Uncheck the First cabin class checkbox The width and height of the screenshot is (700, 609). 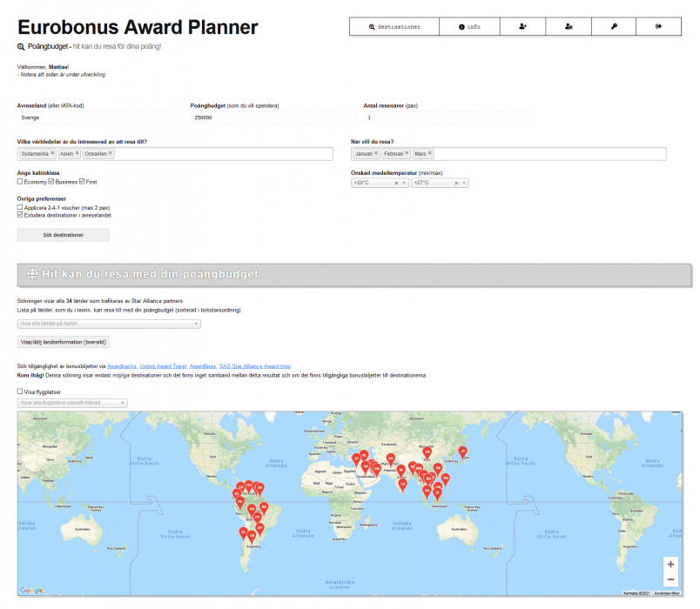82,182
